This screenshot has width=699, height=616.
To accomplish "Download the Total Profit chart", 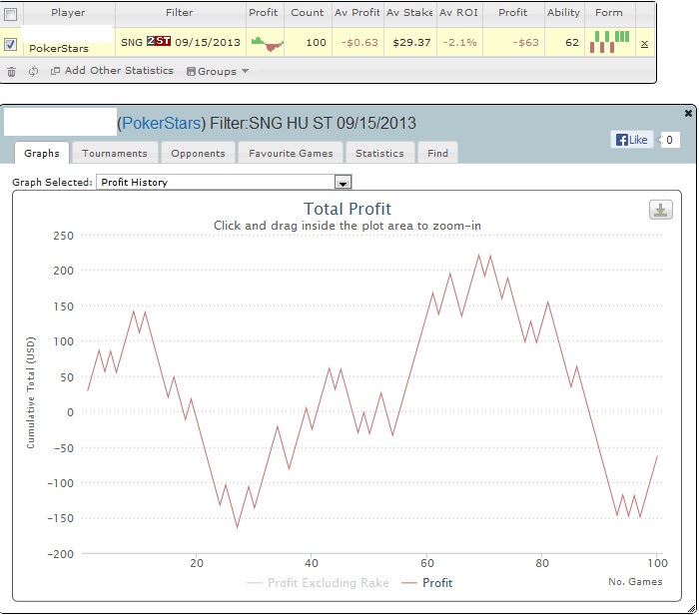I will (x=661, y=210).
